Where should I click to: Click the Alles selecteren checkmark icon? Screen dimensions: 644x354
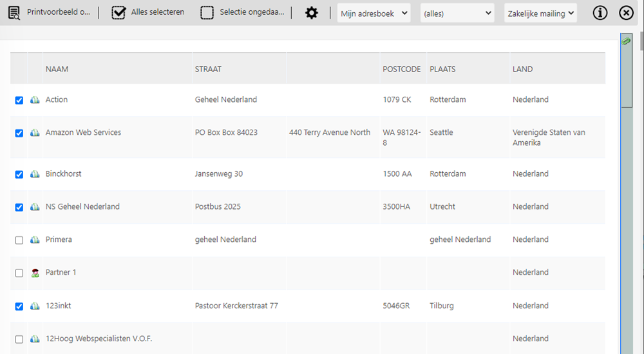(118, 13)
